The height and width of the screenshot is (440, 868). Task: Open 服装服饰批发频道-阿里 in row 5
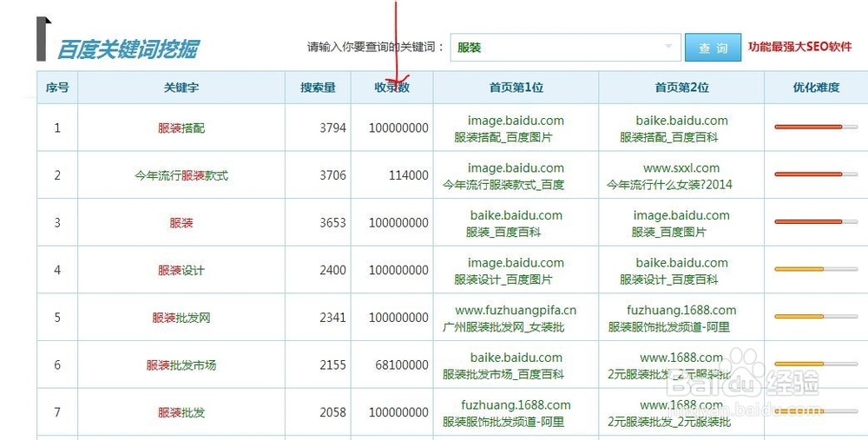point(668,327)
